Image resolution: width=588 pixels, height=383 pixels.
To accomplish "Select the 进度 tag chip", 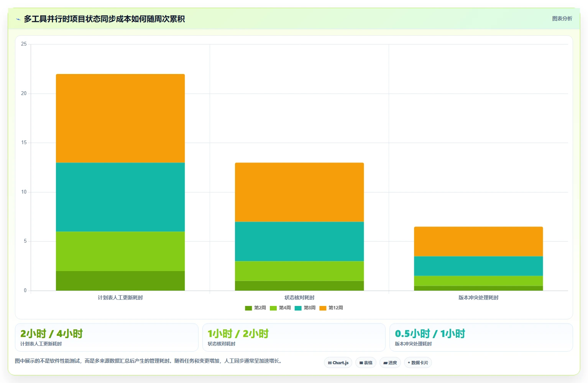I will [x=390, y=363].
